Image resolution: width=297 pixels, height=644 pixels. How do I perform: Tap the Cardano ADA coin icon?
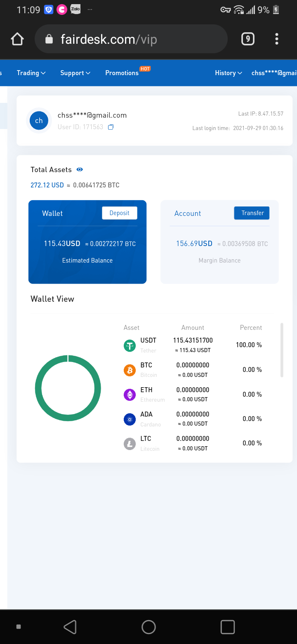coord(130,419)
